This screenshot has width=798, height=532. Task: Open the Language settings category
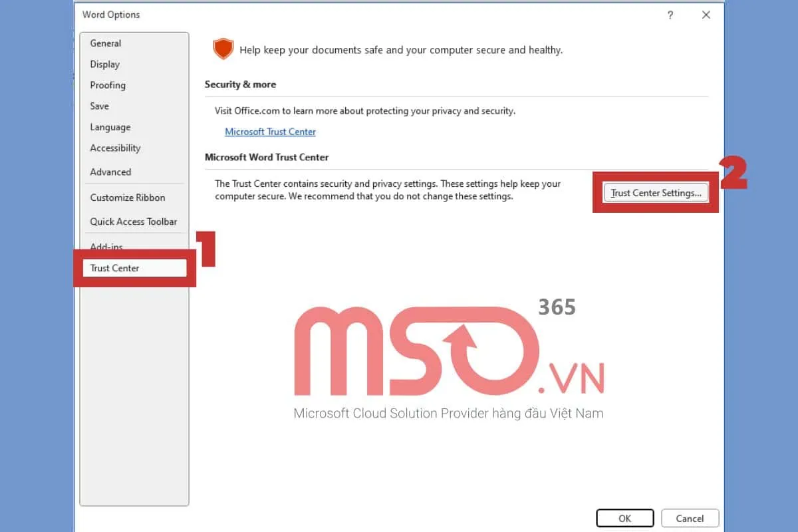coord(110,128)
